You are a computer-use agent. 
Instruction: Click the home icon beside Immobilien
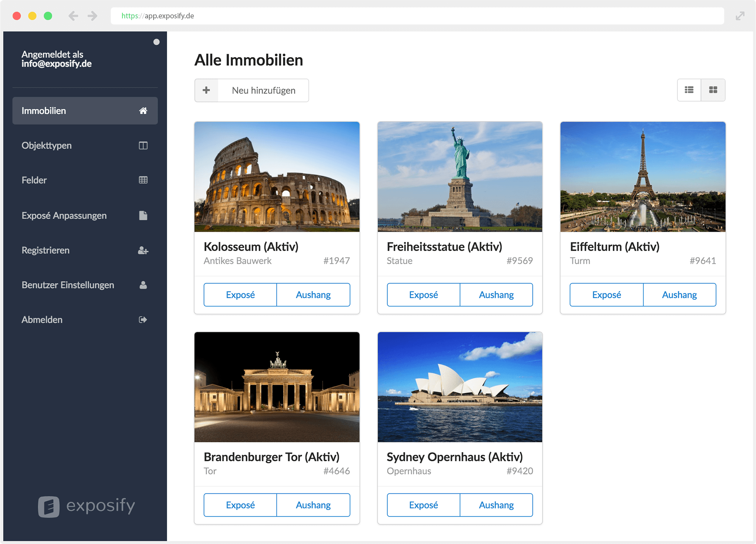pyautogui.click(x=143, y=111)
